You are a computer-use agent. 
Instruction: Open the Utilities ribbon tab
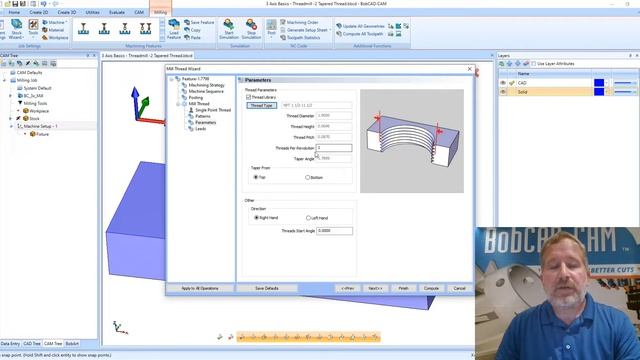tap(92, 12)
